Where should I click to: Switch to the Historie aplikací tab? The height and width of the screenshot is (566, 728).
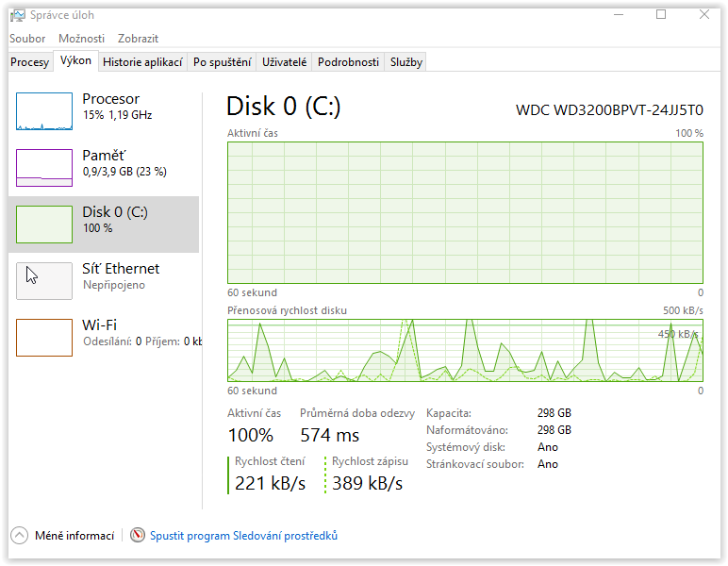click(142, 62)
